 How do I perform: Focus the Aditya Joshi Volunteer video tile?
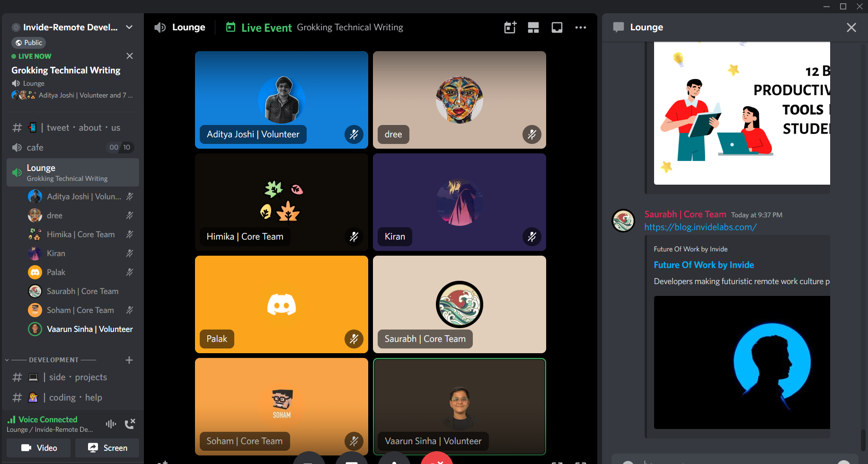click(x=282, y=100)
